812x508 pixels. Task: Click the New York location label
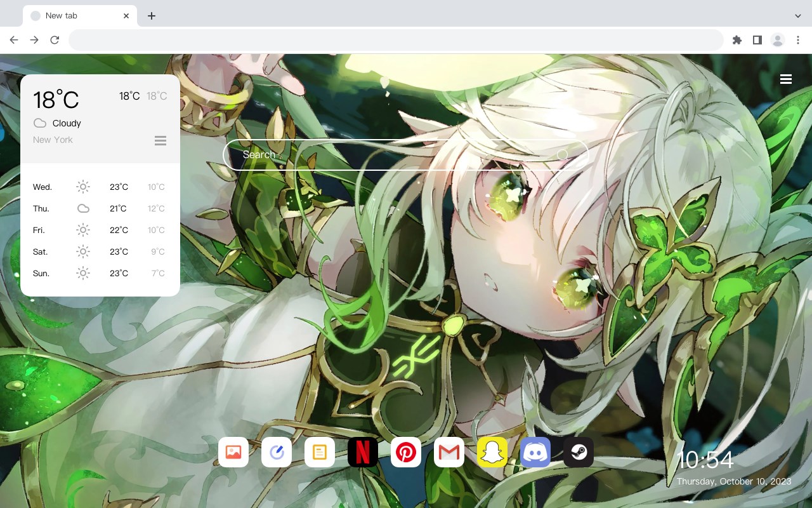[53, 140]
